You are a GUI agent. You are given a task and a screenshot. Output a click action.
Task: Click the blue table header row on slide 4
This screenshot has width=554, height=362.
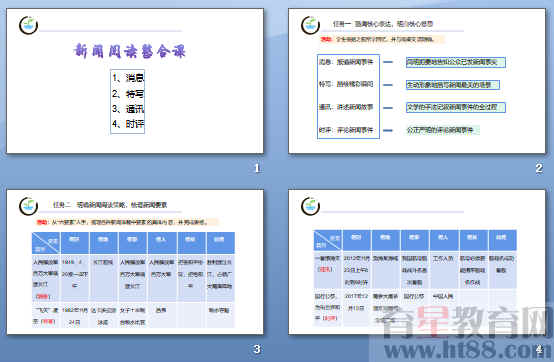tap(415, 240)
